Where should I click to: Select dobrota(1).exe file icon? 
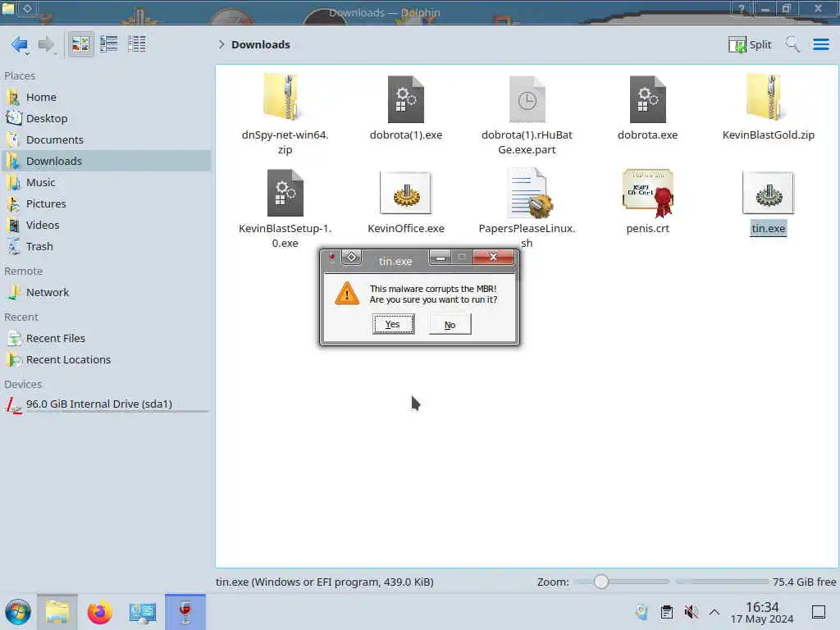[x=405, y=98]
